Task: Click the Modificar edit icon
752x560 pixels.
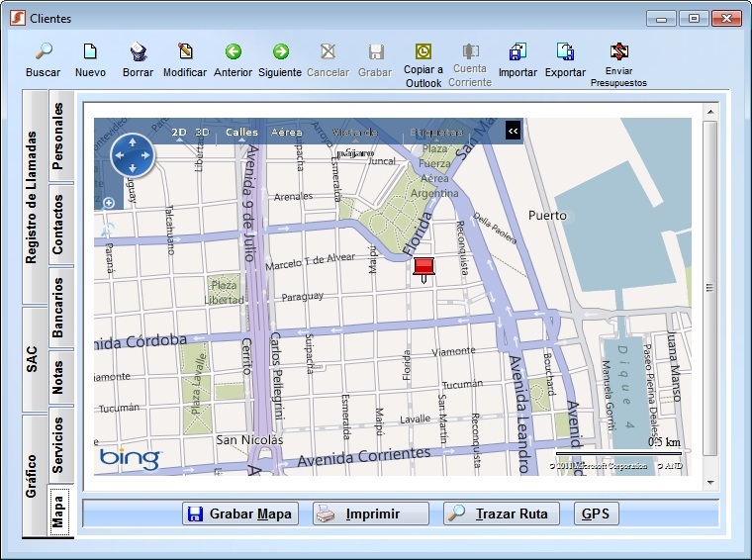Action: 185,52
